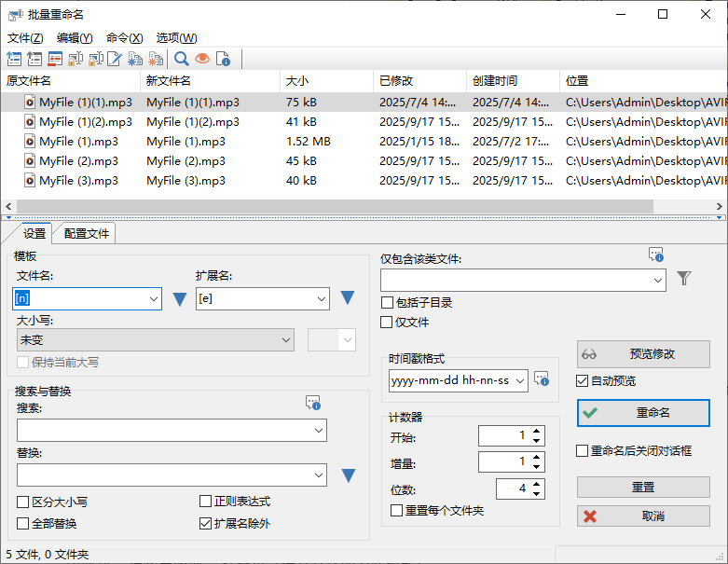Click the page with pencil edit icon

115,59
